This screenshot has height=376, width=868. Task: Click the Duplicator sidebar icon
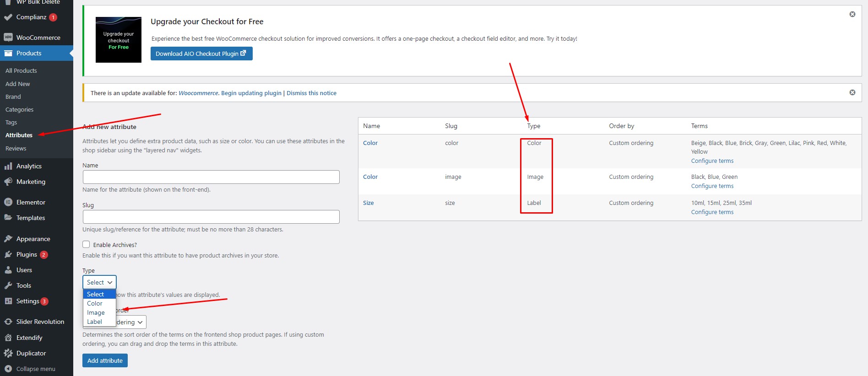click(8, 353)
